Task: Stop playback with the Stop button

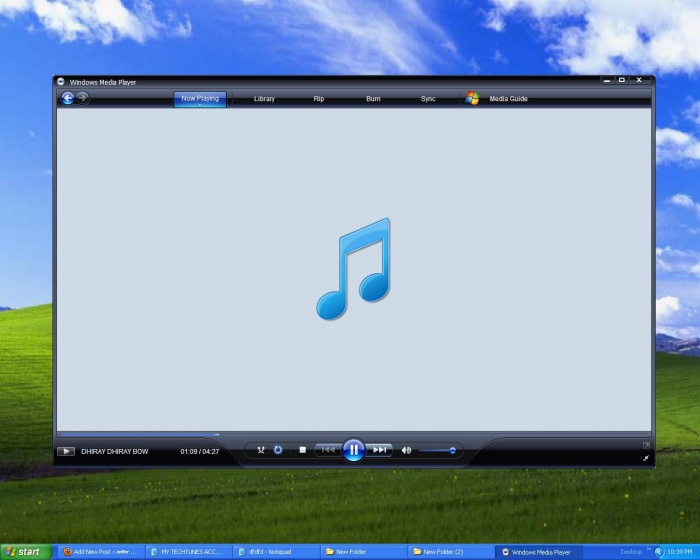Action: 303,450
